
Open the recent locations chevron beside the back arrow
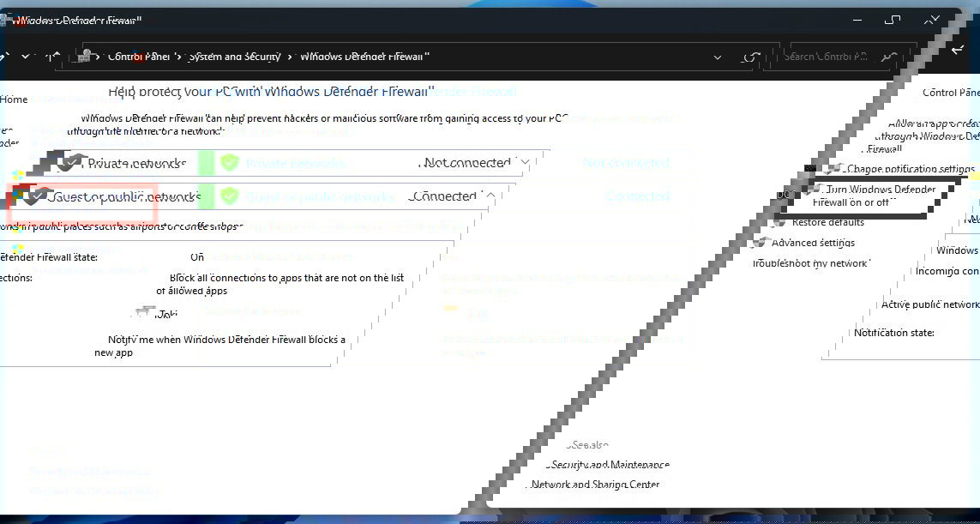point(26,57)
